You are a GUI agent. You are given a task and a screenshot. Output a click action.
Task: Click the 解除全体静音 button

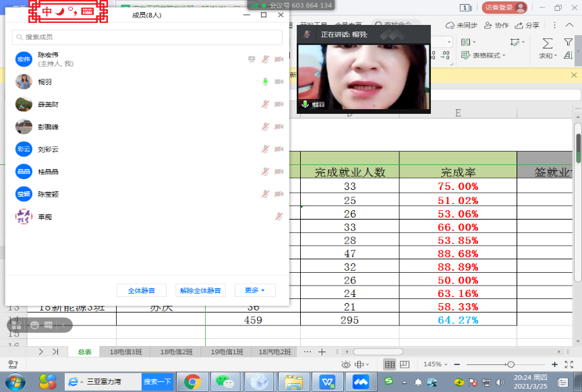[x=200, y=290]
